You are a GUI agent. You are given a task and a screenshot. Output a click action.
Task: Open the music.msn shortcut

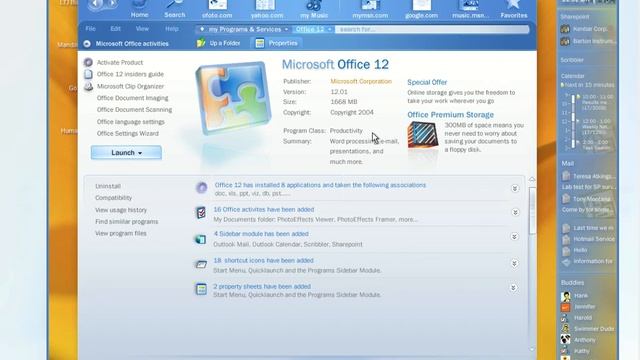point(470,5)
